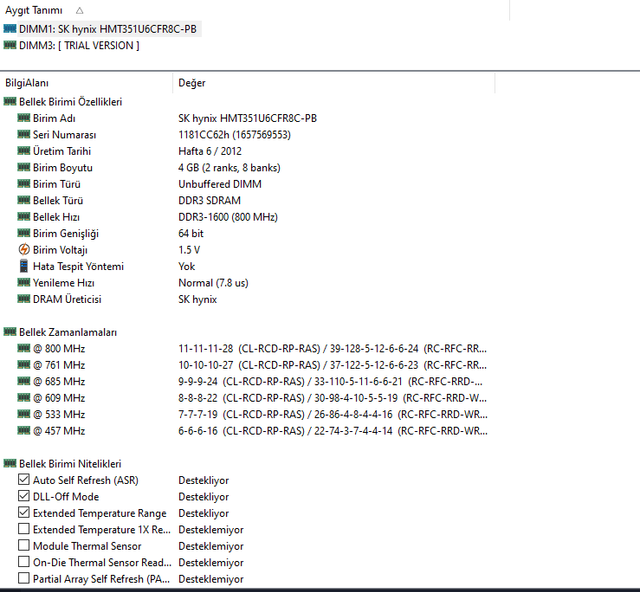640x592 pixels.
Task: Toggle the Partial Array Self Refresh checkbox
Action: pos(24,578)
